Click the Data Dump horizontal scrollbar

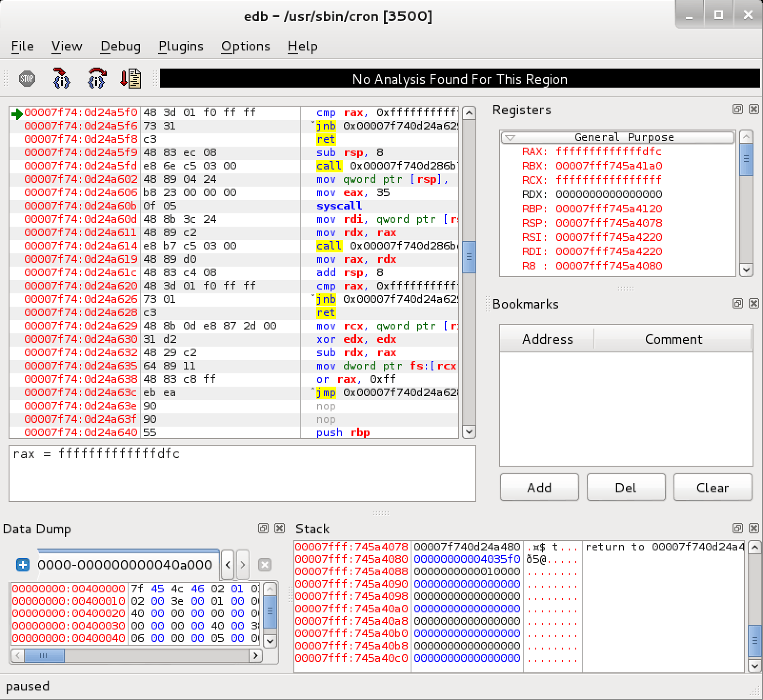(45, 656)
